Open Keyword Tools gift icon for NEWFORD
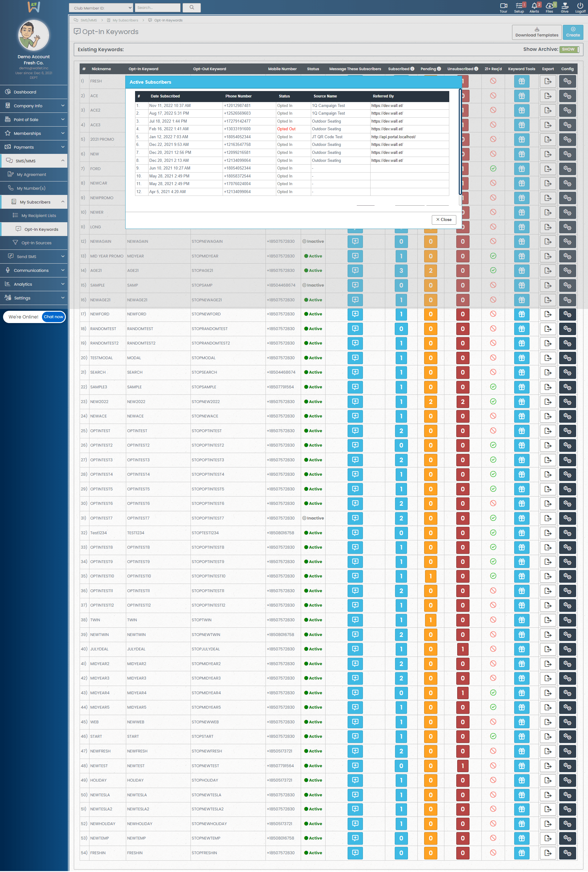This screenshot has height=872, width=588. [521, 314]
